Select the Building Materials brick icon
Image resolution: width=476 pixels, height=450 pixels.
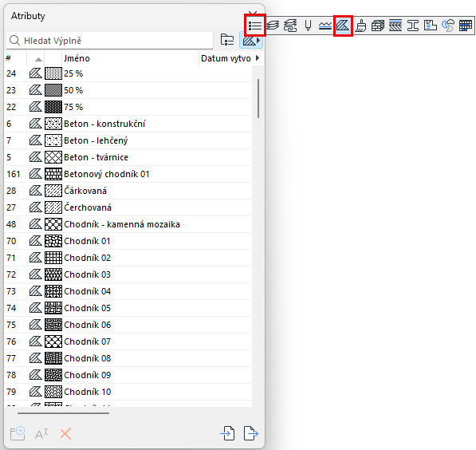[x=378, y=26]
